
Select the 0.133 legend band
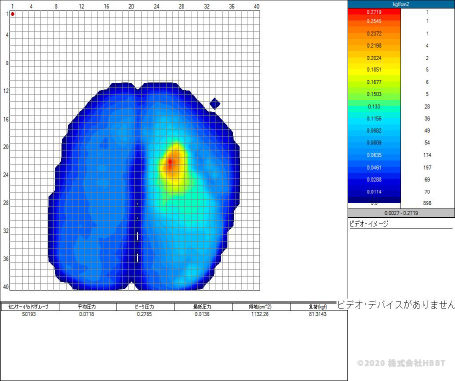click(374, 106)
